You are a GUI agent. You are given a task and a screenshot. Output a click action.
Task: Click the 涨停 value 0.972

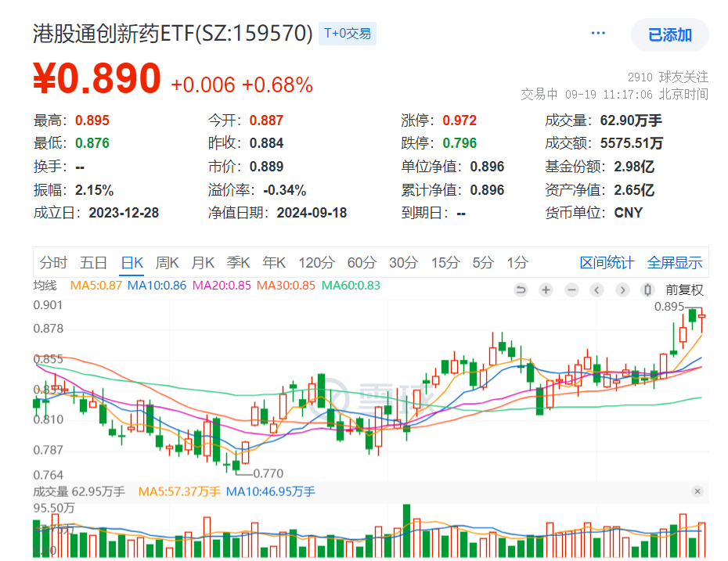[x=460, y=120]
